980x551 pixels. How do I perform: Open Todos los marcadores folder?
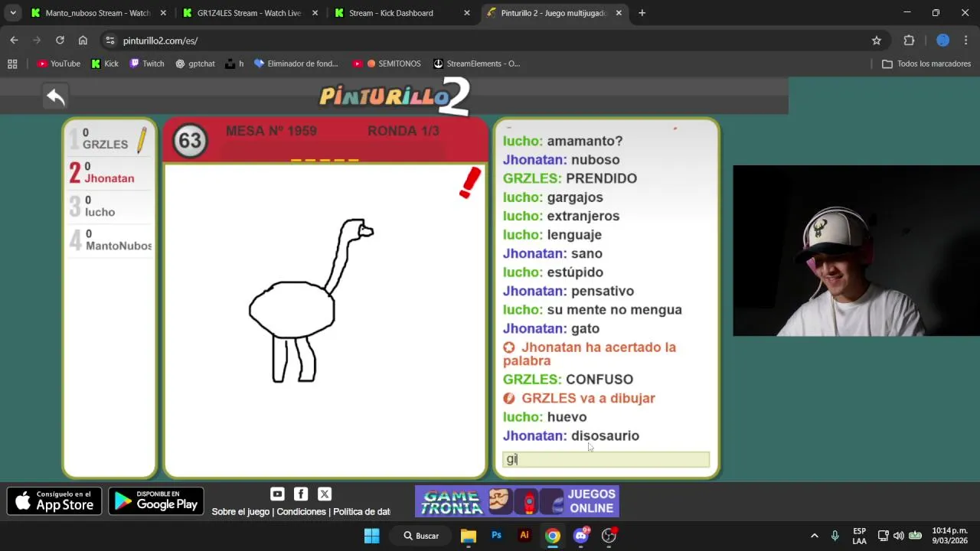(926, 64)
